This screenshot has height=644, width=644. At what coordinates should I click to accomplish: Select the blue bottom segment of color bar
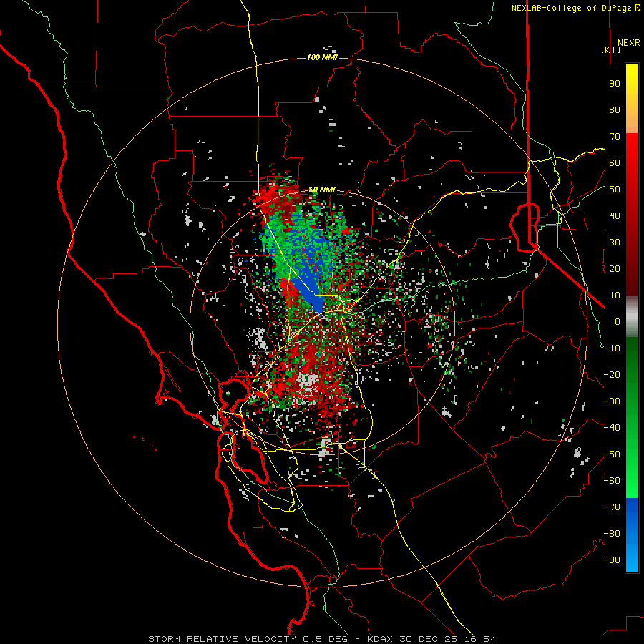pos(632,535)
